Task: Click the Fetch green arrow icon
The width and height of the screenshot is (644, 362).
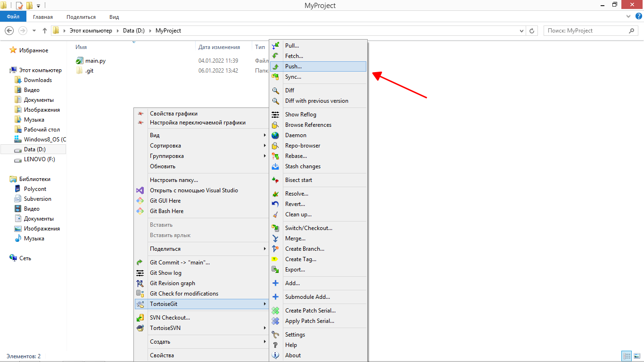Action: (276, 56)
